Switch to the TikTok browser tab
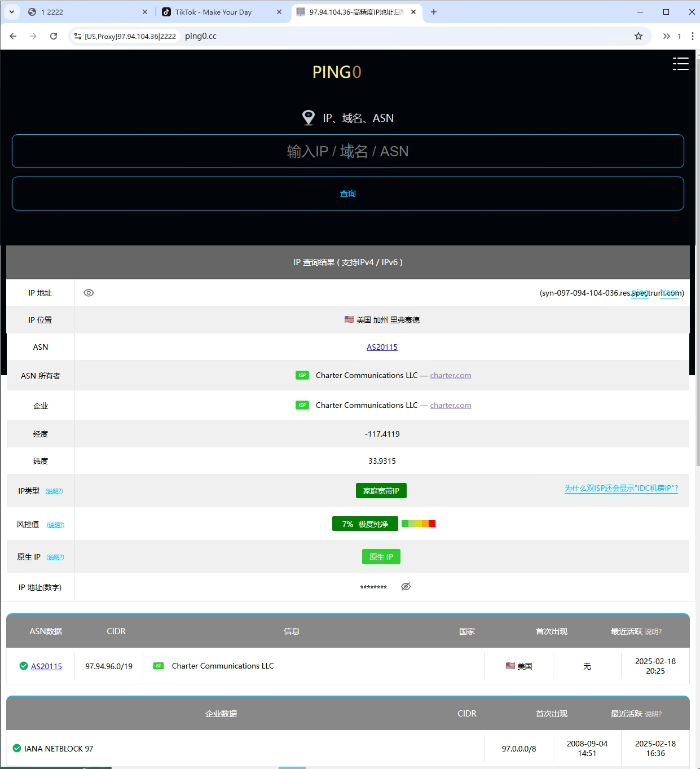 (214, 11)
